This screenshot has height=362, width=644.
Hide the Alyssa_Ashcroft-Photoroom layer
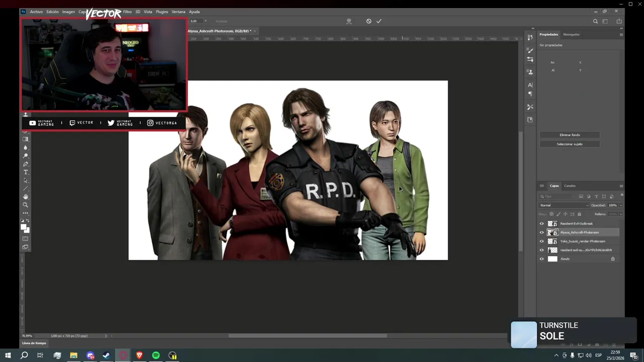[x=542, y=232]
